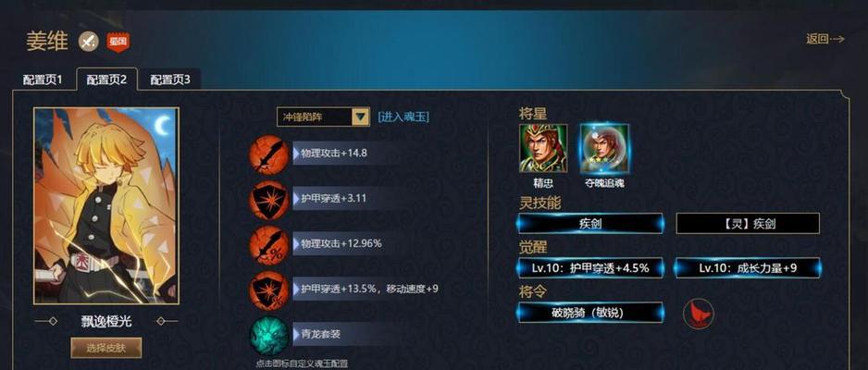Choose the 精忠 star general portrait
868x370 pixels.
[542, 148]
